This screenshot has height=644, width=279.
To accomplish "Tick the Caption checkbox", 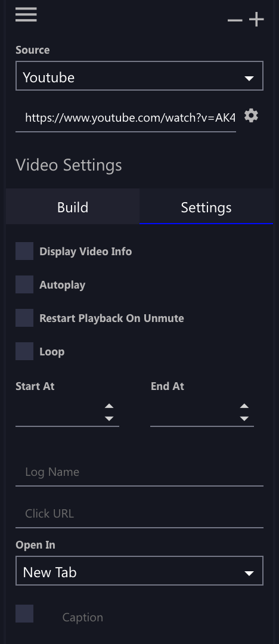I will pos(24,613).
